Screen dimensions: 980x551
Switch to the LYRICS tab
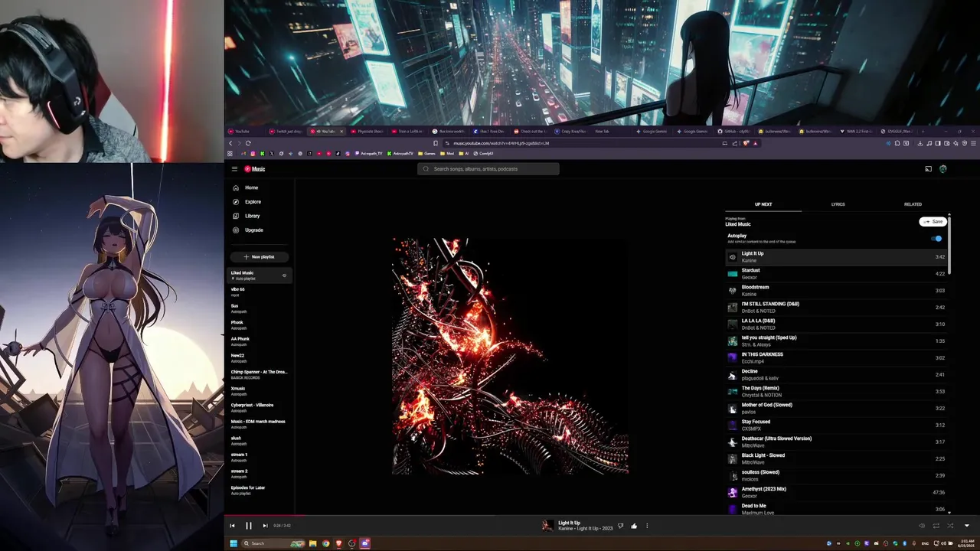[838, 204]
